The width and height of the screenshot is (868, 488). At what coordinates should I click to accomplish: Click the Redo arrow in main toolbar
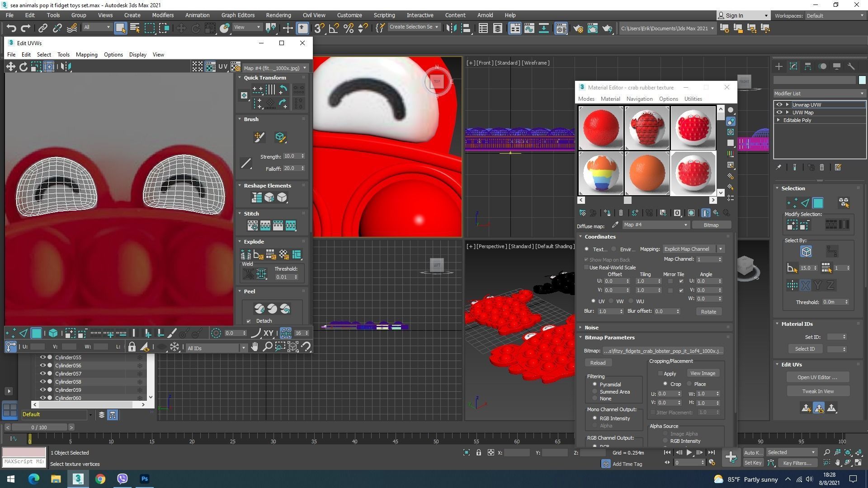tap(26, 28)
